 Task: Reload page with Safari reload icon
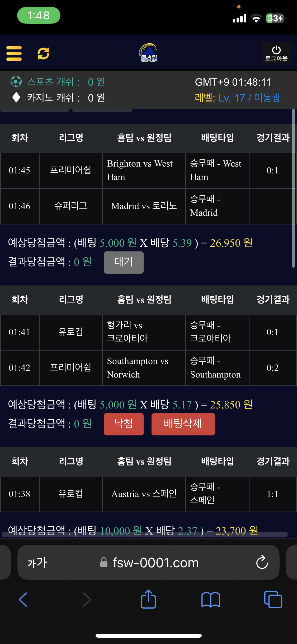(262, 562)
